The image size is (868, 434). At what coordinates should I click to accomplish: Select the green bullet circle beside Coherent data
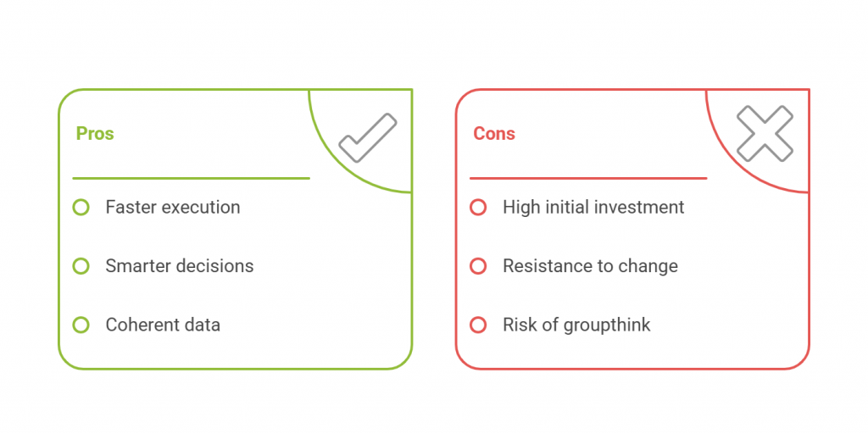81,325
